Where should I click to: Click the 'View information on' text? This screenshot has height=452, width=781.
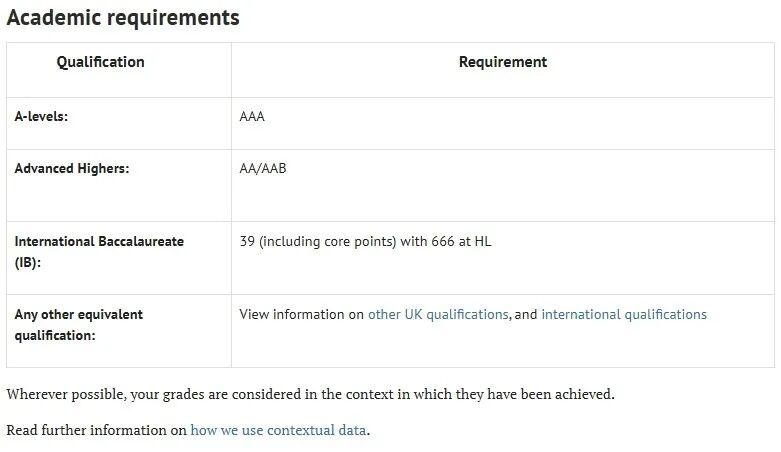point(301,314)
